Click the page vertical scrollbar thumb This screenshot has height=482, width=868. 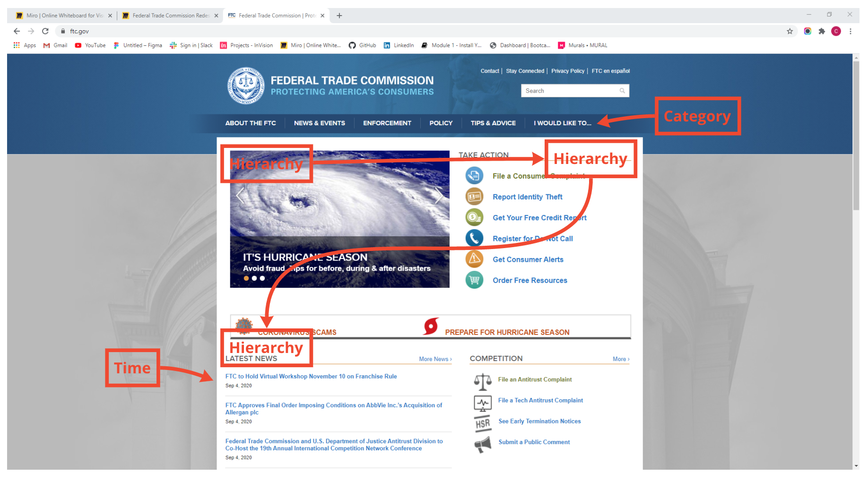[856, 136]
